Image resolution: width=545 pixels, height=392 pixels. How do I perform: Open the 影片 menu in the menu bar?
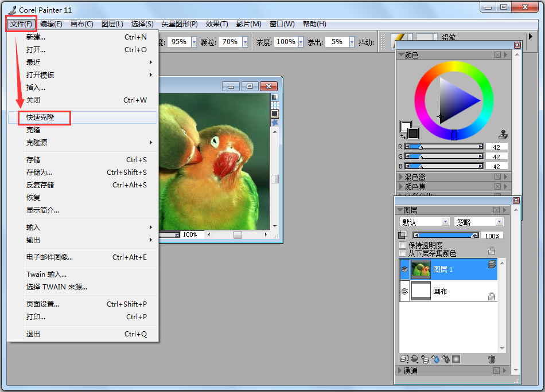[x=248, y=23]
